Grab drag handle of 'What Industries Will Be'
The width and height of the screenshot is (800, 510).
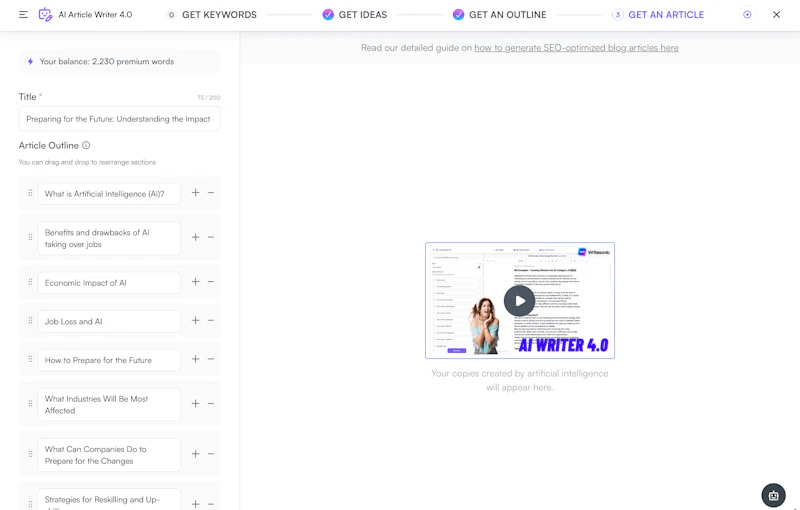pyautogui.click(x=30, y=403)
